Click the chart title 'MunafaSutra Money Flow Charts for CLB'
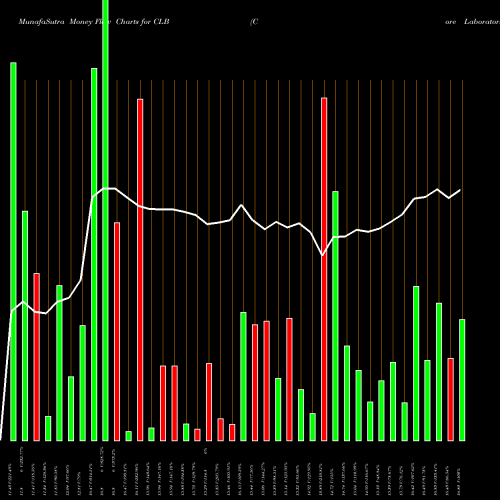Viewport: 500px width, 500px height. pyautogui.click(x=94, y=22)
